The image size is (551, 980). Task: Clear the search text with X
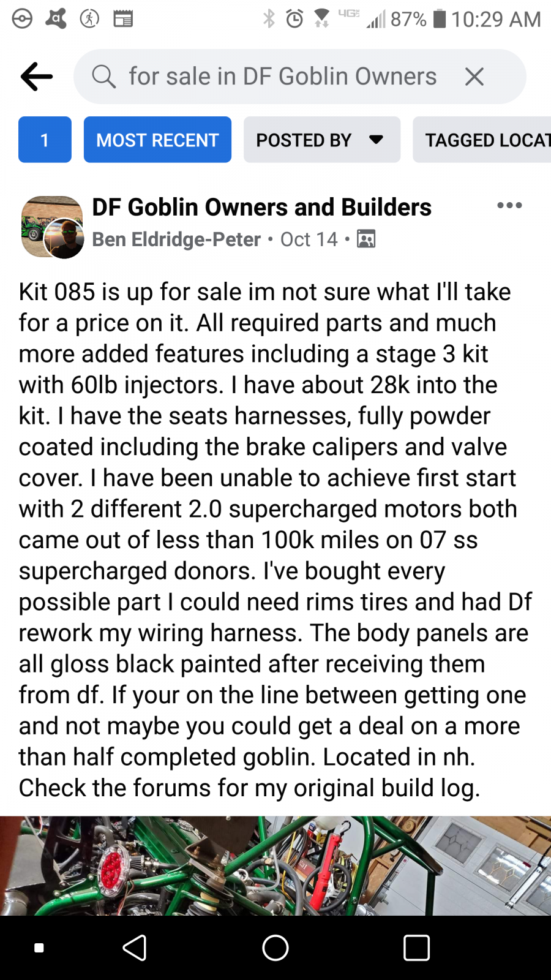(x=474, y=77)
